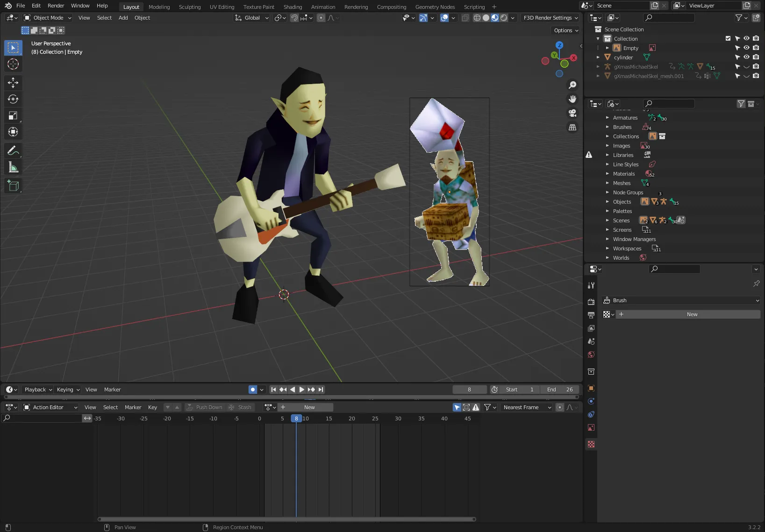Toggle auto keying record button
This screenshot has height=532, width=765.
tap(253, 390)
